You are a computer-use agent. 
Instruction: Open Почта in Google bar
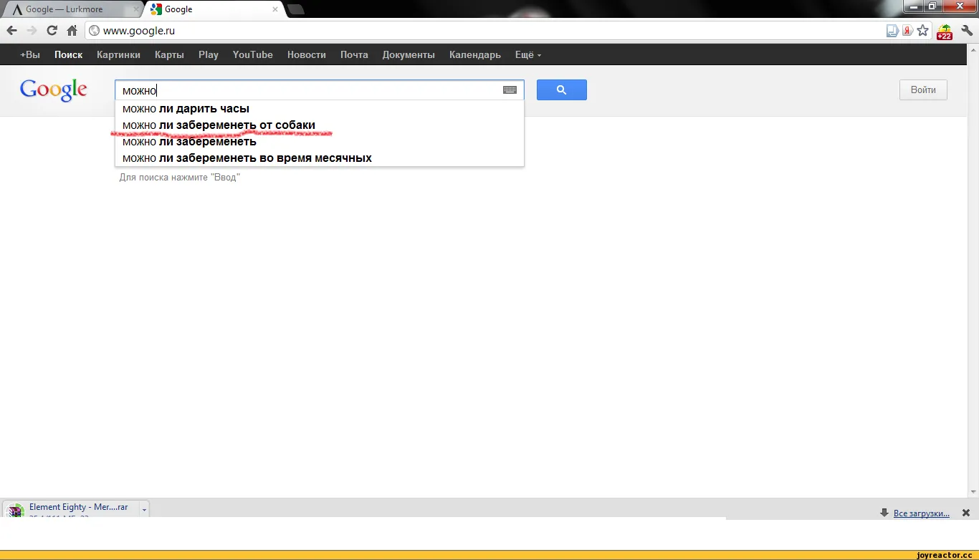click(x=355, y=54)
